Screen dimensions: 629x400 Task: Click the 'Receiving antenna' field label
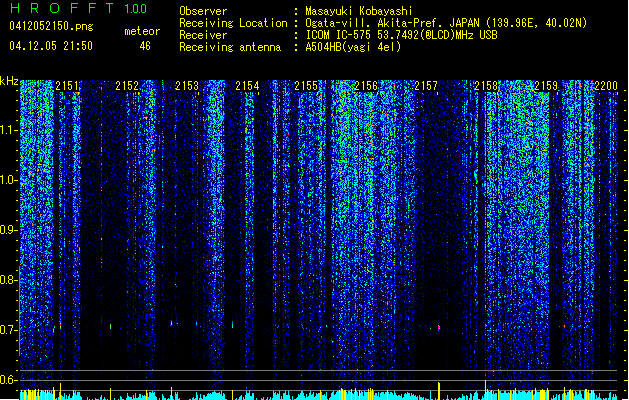pyautogui.click(x=230, y=47)
